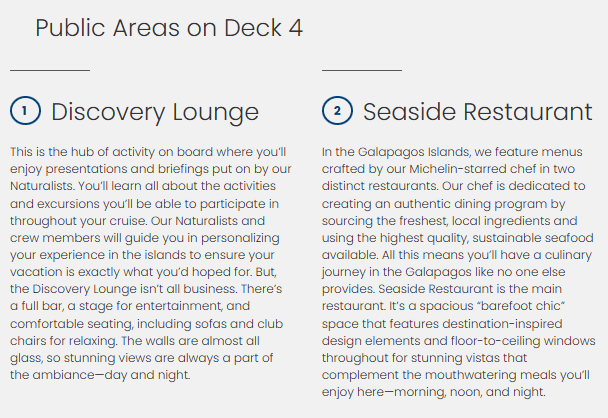
Task: Click the words 'hub of activity on board'
Action: 130,152
